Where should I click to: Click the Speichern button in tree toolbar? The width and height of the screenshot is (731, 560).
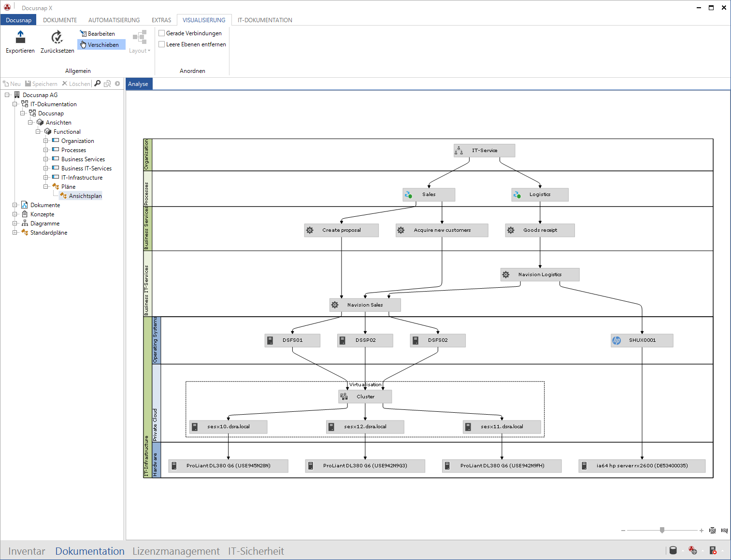coord(41,84)
